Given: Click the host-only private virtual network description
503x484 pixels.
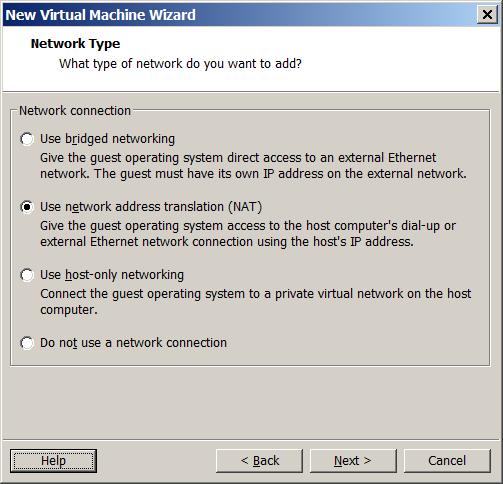Looking at the screenshot, I should point(256,302).
